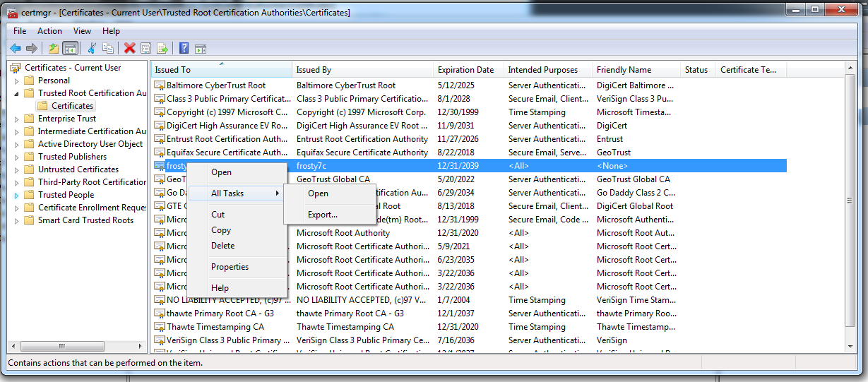Expand Third-Party Root Certification node
The width and height of the screenshot is (868, 382).
[x=17, y=182]
